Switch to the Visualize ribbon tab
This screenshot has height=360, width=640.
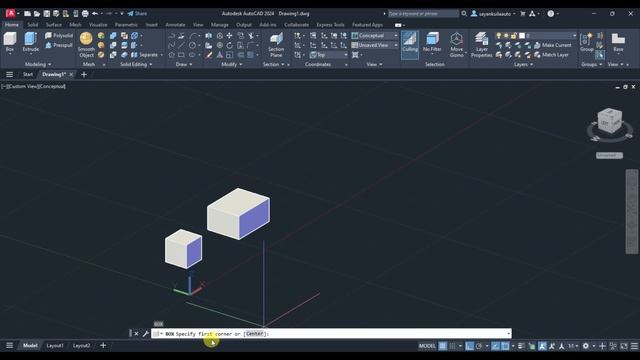[98, 25]
